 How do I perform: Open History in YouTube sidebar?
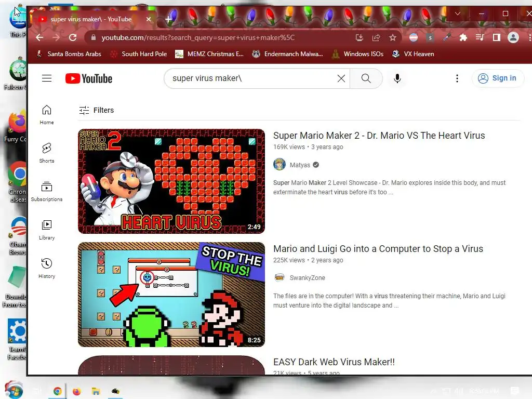point(47,269)
